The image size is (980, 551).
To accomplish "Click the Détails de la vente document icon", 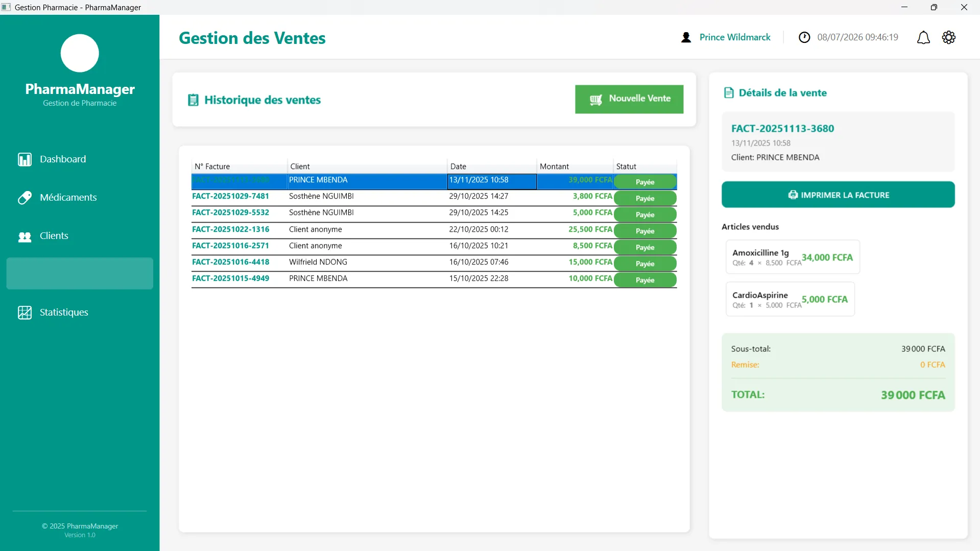I will [x=729, y=93].
